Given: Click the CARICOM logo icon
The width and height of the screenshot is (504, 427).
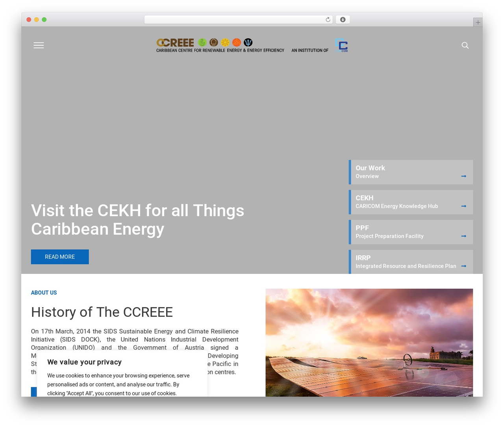Looking at the screenshot, I should point(341,45).
